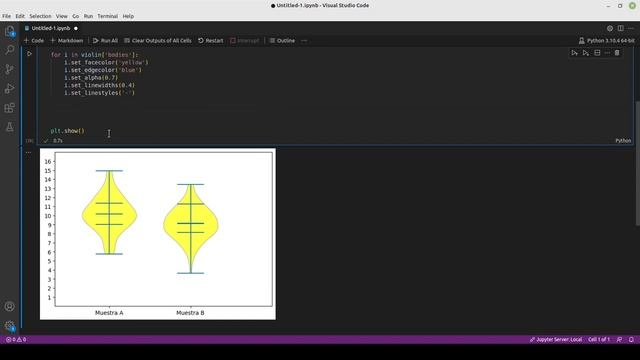The width and height of the screenshot is (640, 360).
Task: Split cell icon in cell toolbar
Action: (597, 53)
